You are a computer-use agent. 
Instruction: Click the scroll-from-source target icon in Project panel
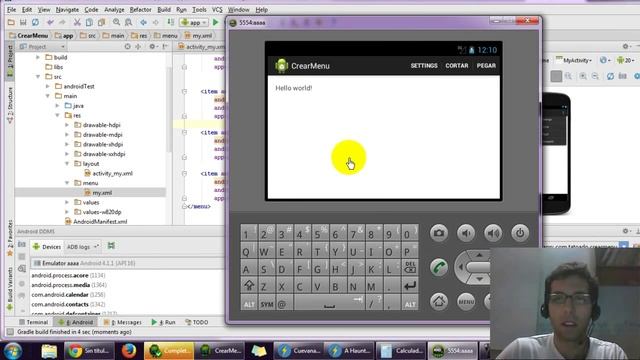coord(127,47)
